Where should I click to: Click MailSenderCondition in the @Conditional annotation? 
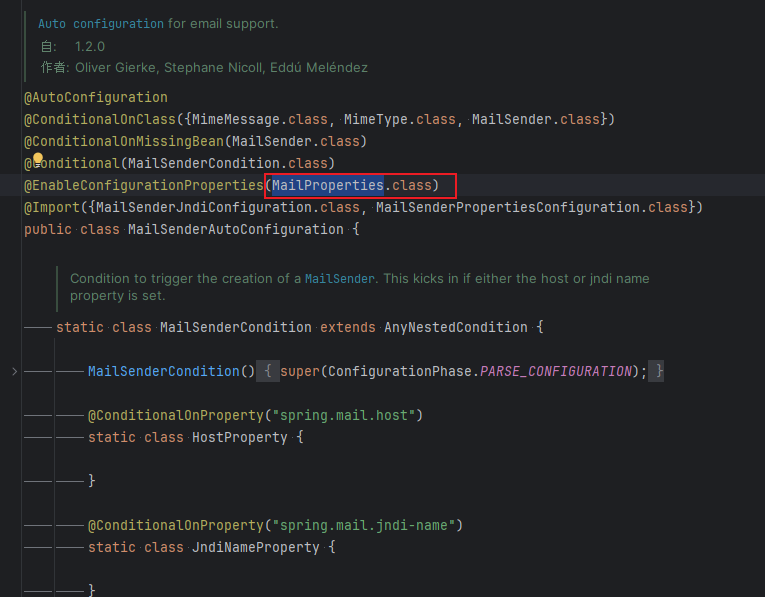click(204, 163)
